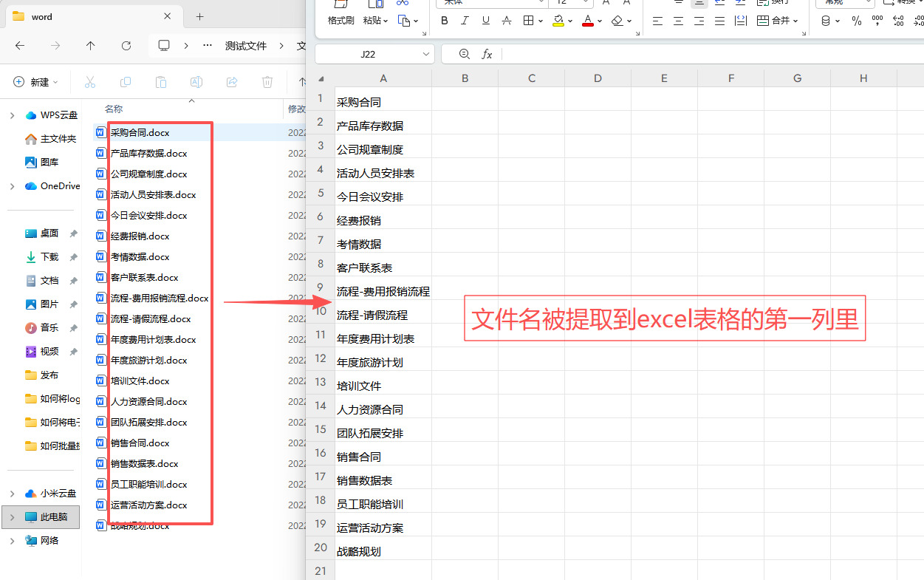Click the fx insert function icon
The image size is (924, 580).
[487, 54]
